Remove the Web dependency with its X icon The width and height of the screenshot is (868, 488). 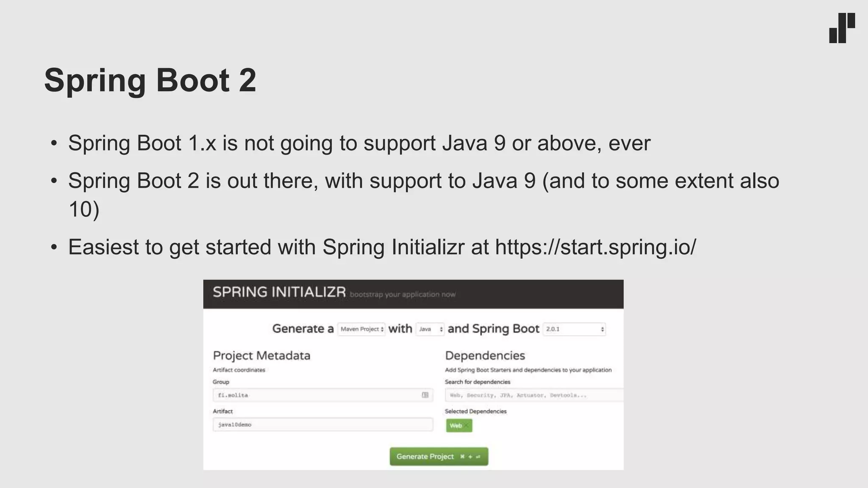click(x=467, y=425)
